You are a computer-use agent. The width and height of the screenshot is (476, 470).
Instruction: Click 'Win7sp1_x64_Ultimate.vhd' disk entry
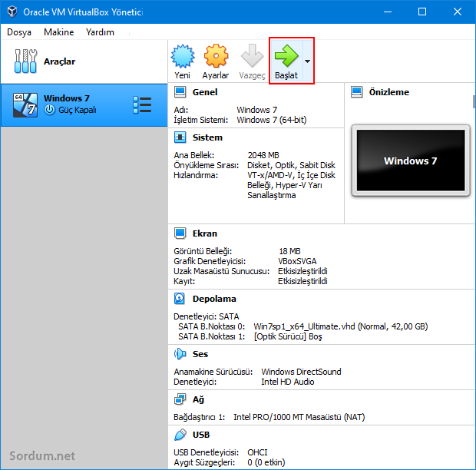341,326
